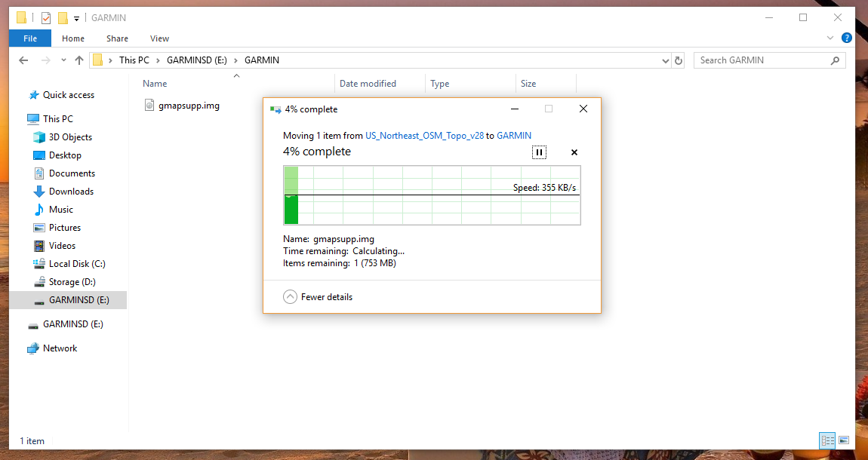Click the Music note icon

(x=38, y=210)
